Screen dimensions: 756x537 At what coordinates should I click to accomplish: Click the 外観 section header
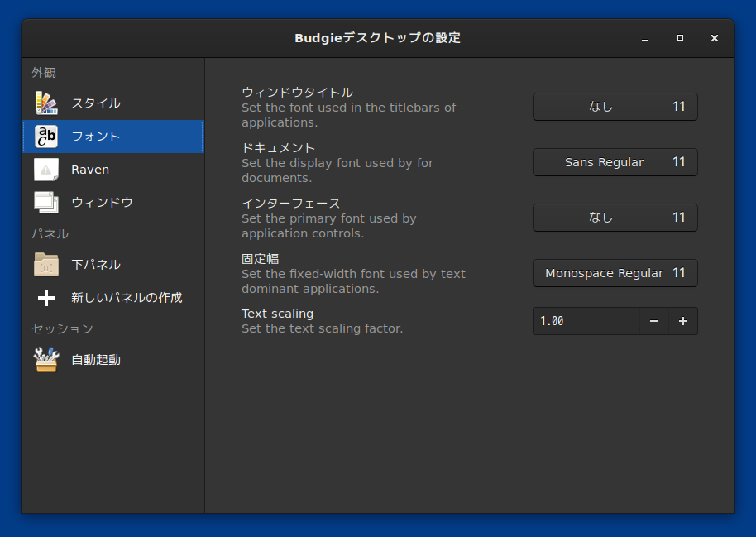(x=44, y=73)
